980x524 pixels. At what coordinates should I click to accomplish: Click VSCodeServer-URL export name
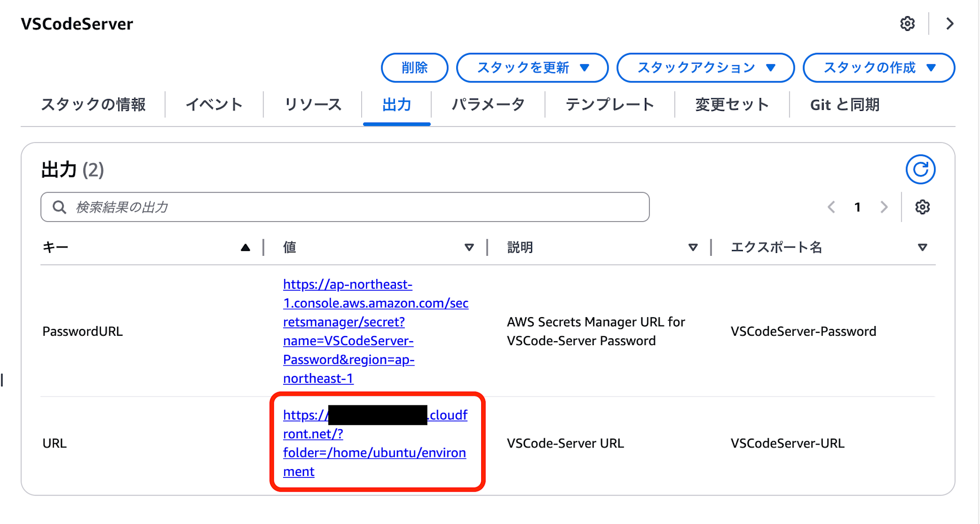[787, 443]
